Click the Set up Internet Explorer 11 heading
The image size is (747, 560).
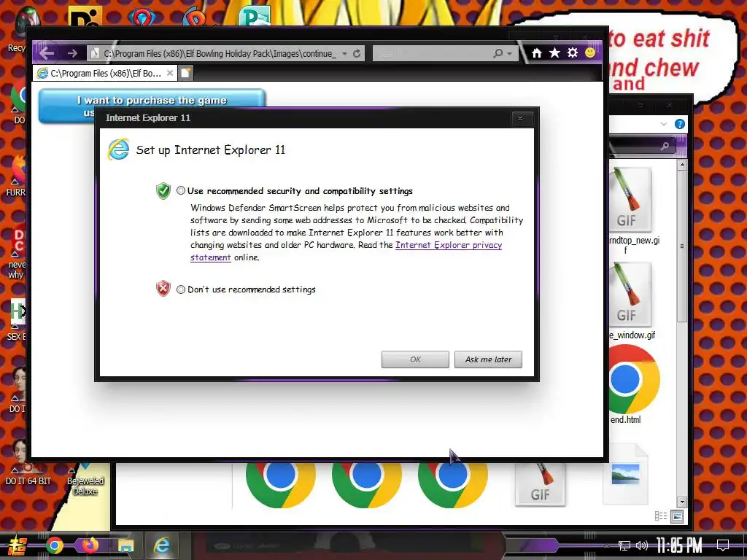[x=211, y=150]
